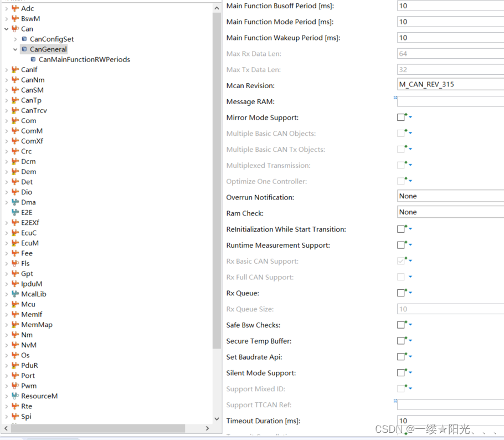
Task: Click the Dcm module icon
Action: click(x=16, y=161)
